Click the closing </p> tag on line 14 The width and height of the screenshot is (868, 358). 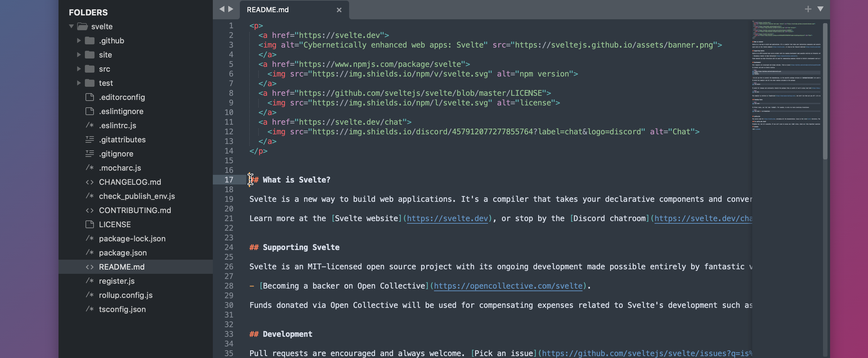tap(258, 151)
